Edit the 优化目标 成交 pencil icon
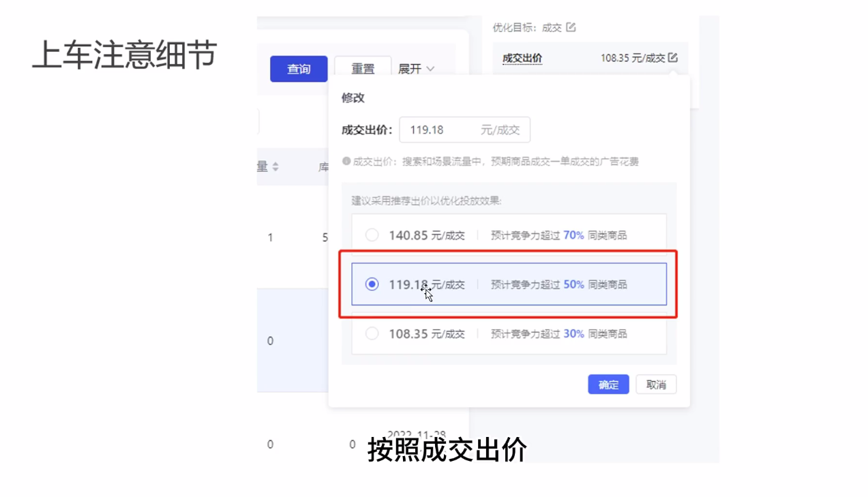 571,27
